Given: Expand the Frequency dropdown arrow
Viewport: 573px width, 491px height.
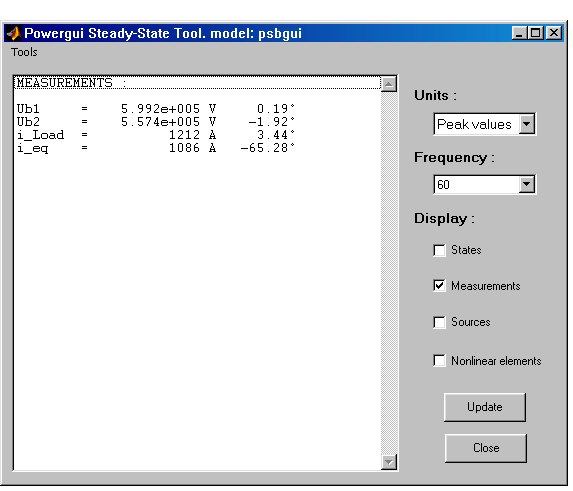Looking at the screenshot, I should click(527, 184).
